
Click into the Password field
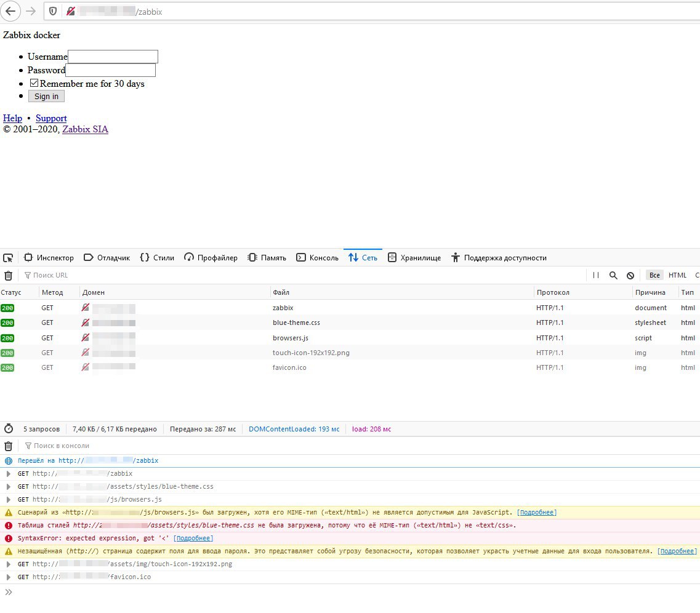click(x=111, y=70)
